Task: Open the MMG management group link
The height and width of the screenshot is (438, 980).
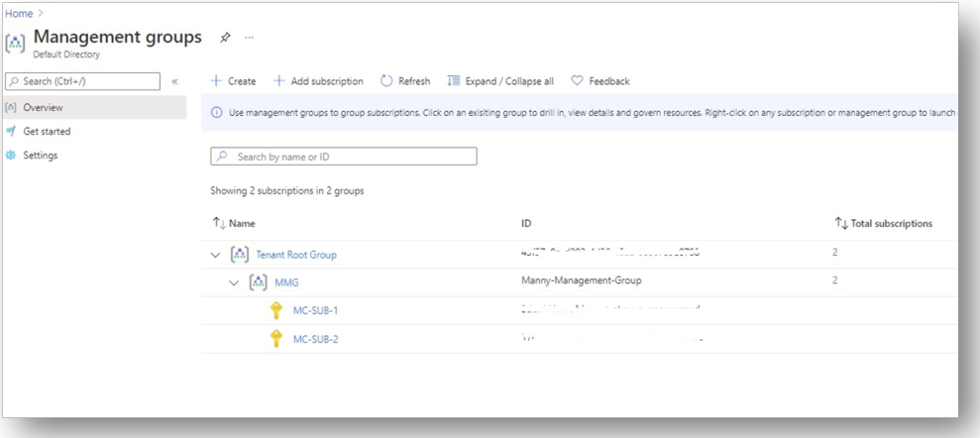Action: (287, 283)
